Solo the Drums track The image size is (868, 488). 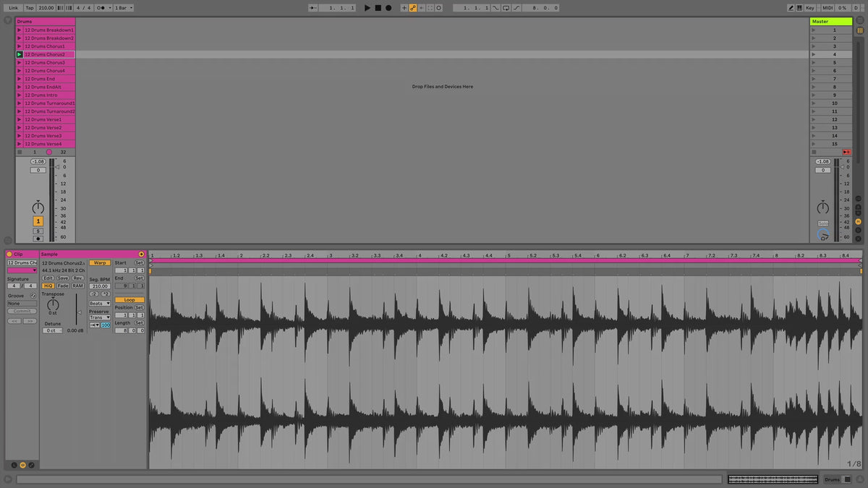point(38,231)
